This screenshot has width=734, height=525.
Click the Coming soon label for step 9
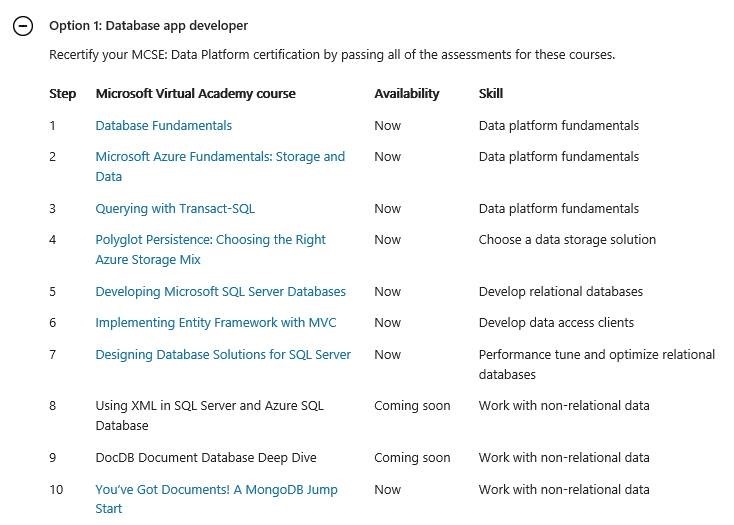412,458
